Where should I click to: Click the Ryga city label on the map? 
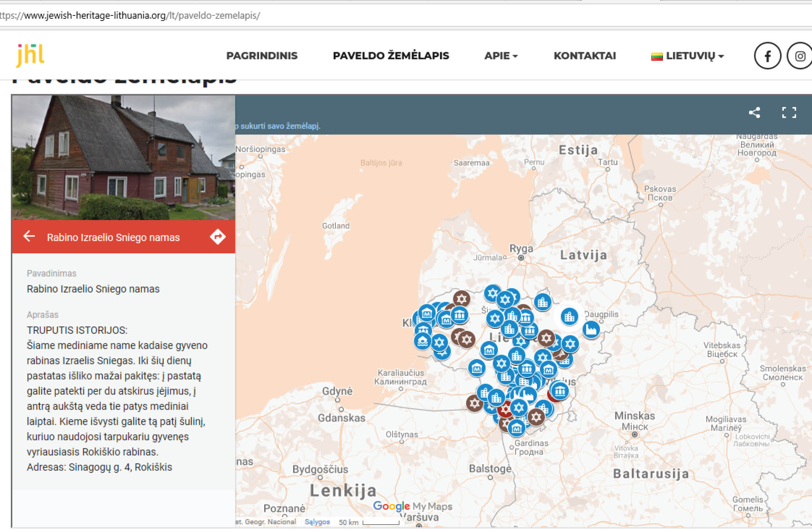coord(521,248)
